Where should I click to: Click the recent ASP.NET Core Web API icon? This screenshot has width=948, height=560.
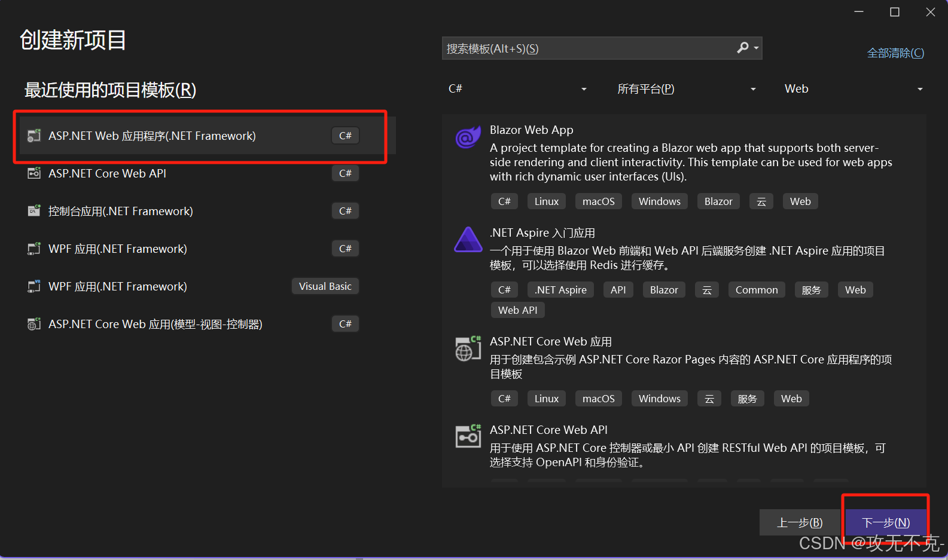[34, 173]
